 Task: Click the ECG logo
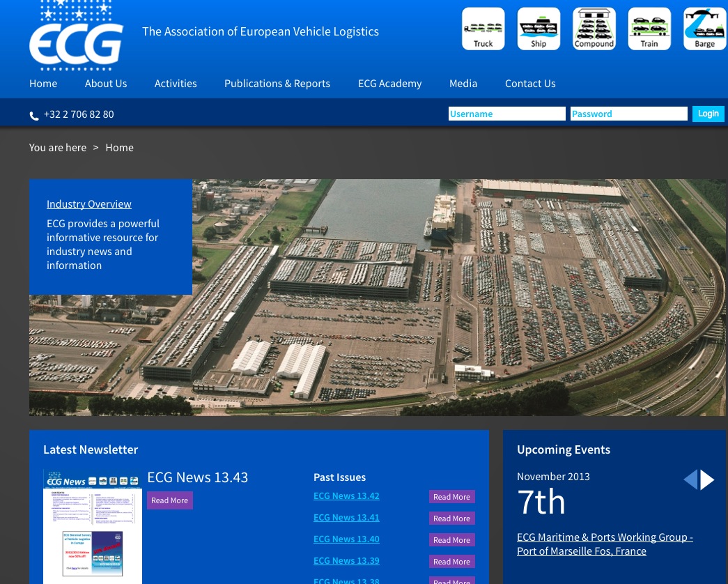76,36
